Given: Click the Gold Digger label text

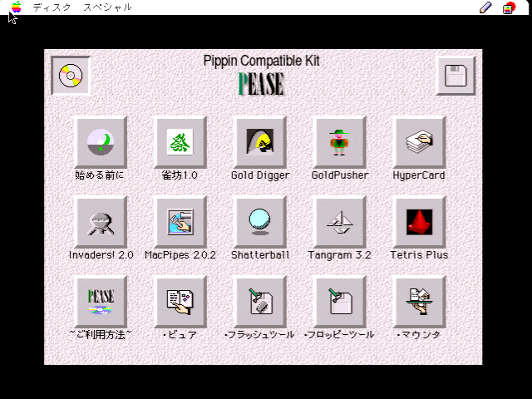Looking at the screenshot, I should pyautogui.click(x=260, y=175).
